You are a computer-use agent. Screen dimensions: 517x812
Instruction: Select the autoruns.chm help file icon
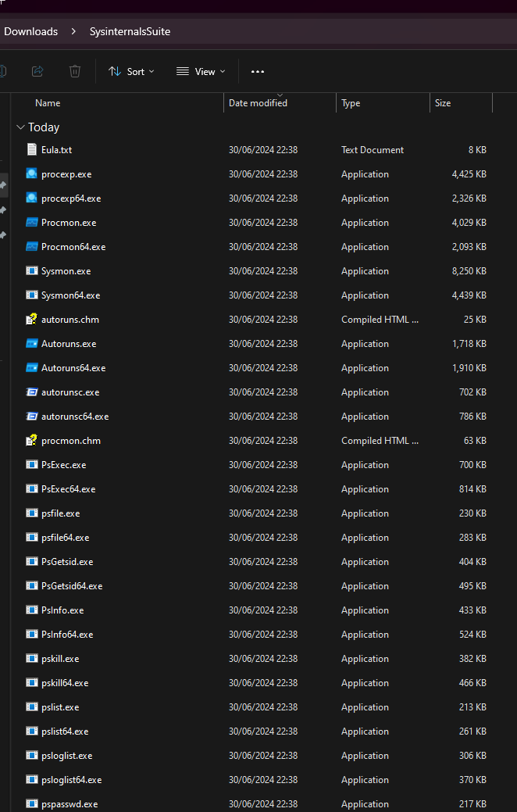31,319
